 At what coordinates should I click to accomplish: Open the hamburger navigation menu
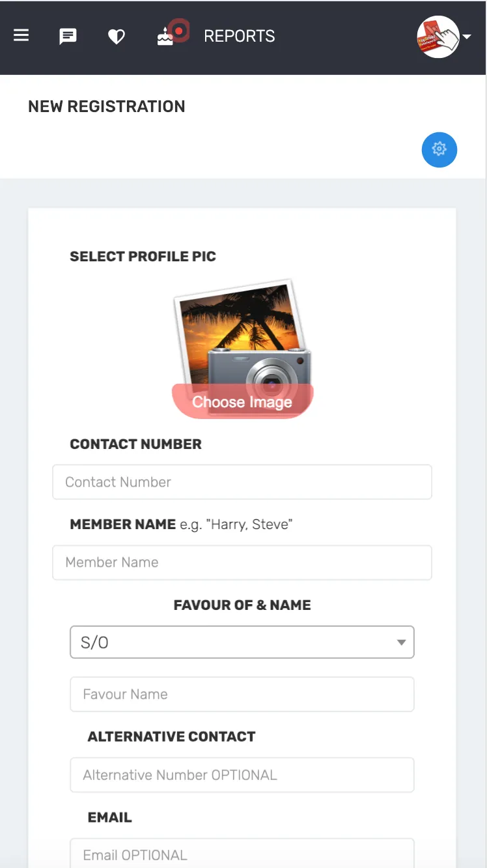(21, 35)
